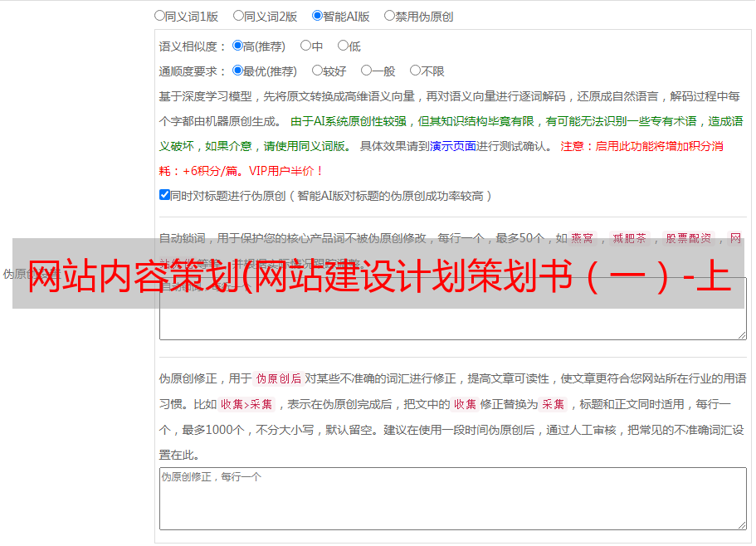Click the 自动锁词 textarea
Screen dimensions: 756x546
point(453,309)
